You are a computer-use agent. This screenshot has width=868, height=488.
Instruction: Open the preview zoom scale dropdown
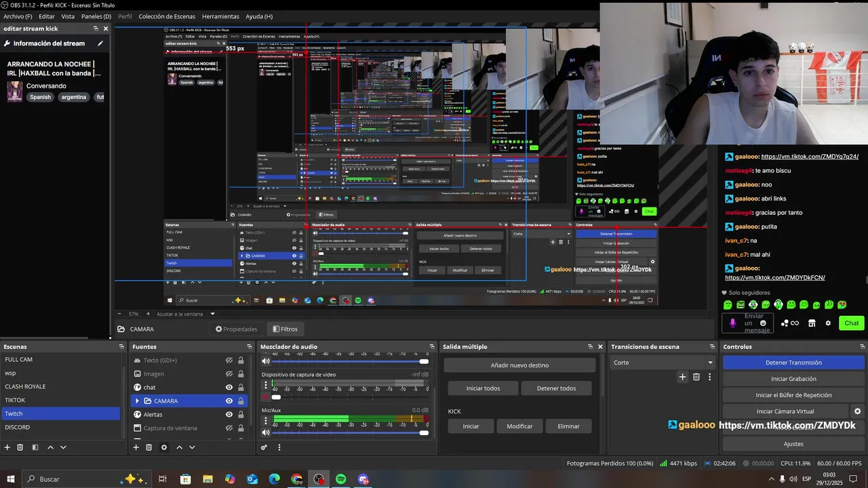click(x=212, y=314)
